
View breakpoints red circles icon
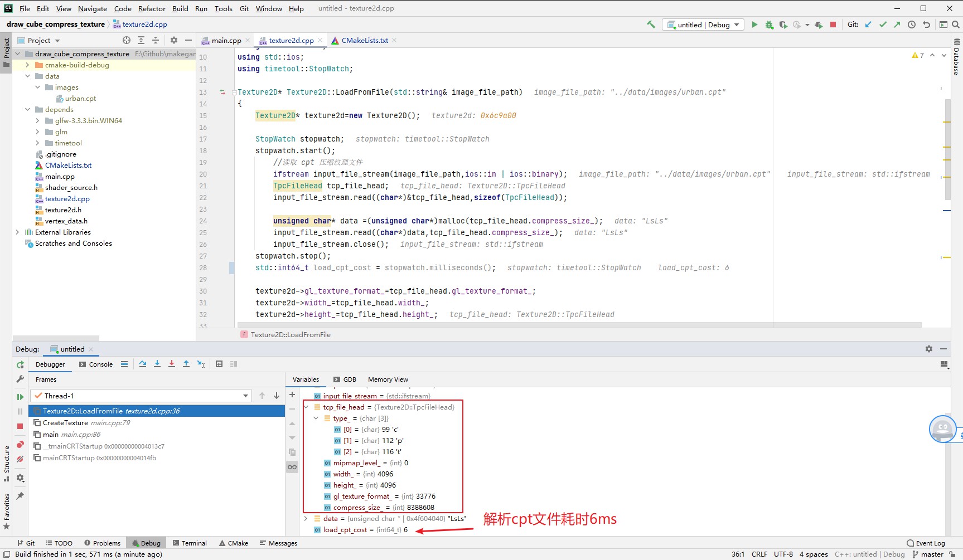[20, 445]
